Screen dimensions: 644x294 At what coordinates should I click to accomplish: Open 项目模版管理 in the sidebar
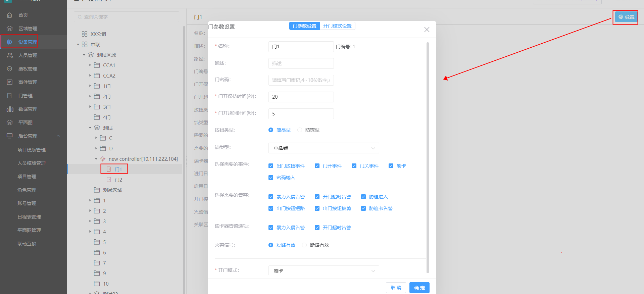point(32,150)
